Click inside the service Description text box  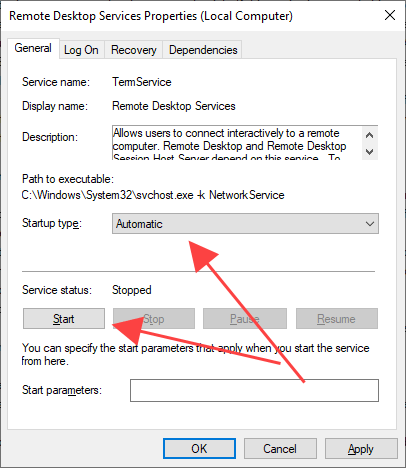(237, 143)
